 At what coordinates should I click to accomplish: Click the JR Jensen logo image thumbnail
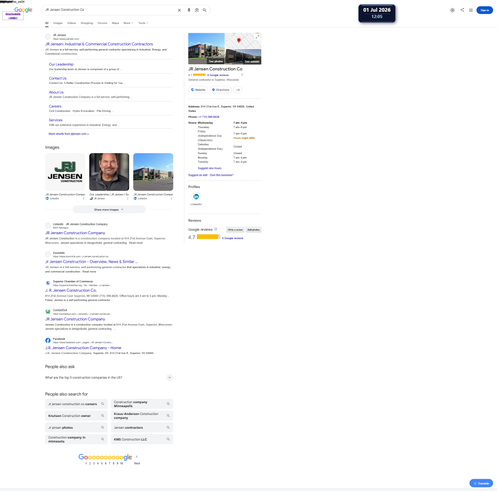[65, 172]
